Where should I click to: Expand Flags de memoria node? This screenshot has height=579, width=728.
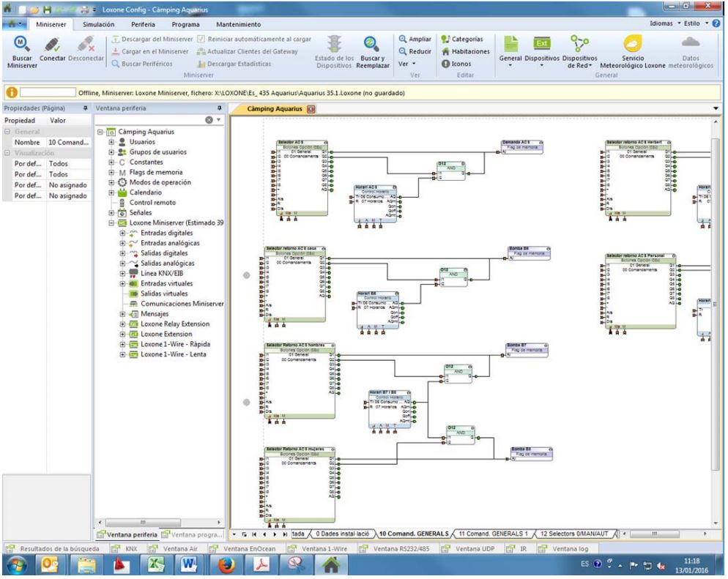(x=111, y=172)
